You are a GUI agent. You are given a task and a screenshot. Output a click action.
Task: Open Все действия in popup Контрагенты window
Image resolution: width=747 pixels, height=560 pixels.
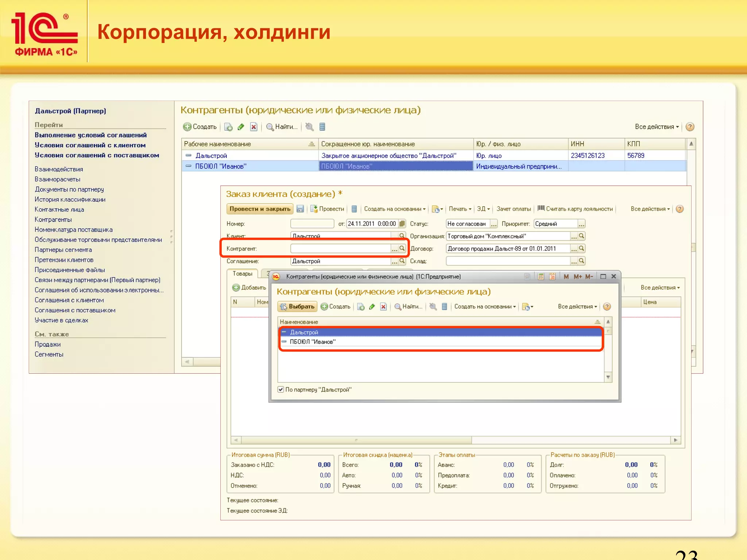(x=577, y=307)
